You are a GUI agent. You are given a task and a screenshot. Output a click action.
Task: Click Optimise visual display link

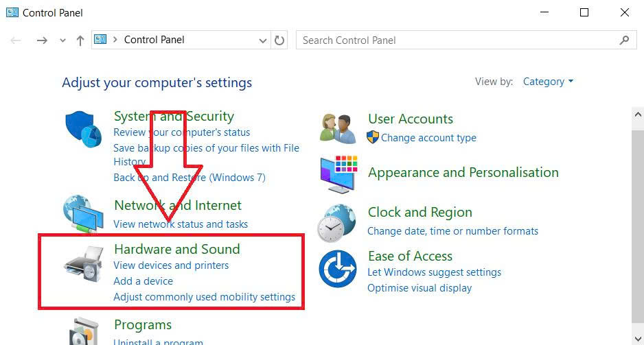[419, 288]
